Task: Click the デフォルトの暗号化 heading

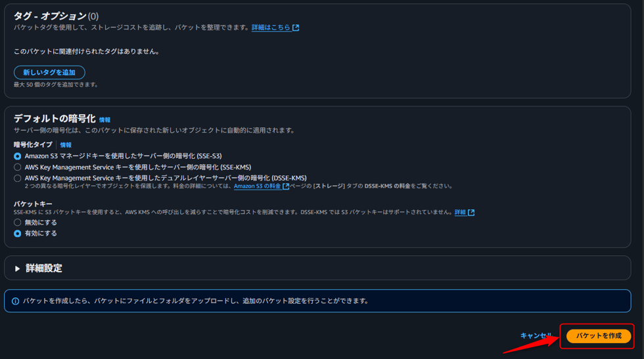Action: coord(55,119)
